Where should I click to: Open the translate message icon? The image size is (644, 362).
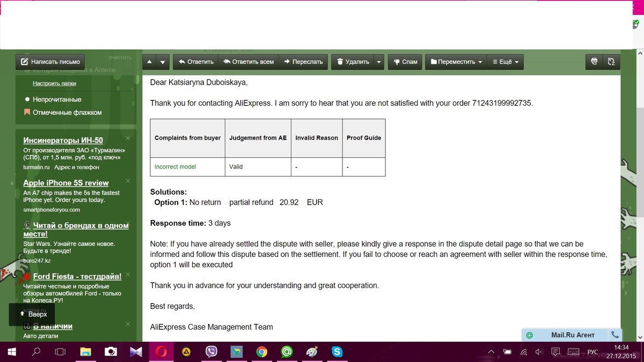[611, 62]
